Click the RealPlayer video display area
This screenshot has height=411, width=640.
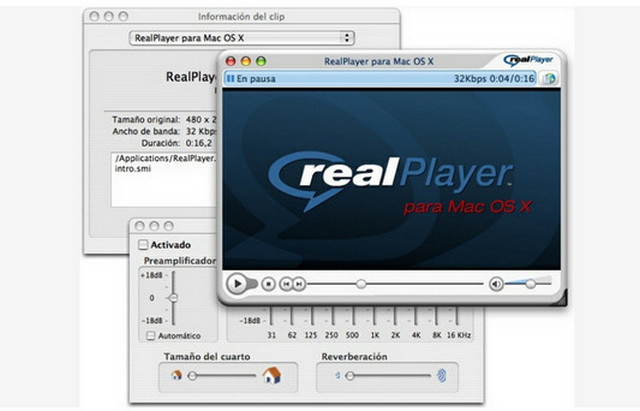pos(391,179)
